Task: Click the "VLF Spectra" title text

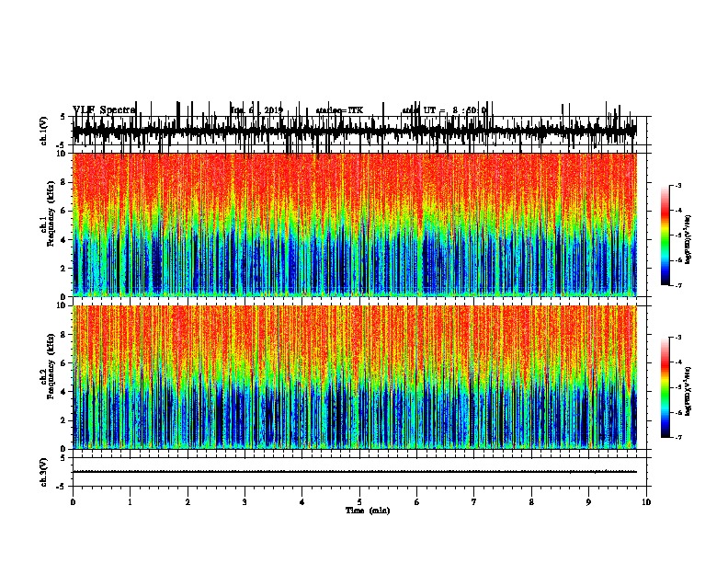Action: coord(104,110)
